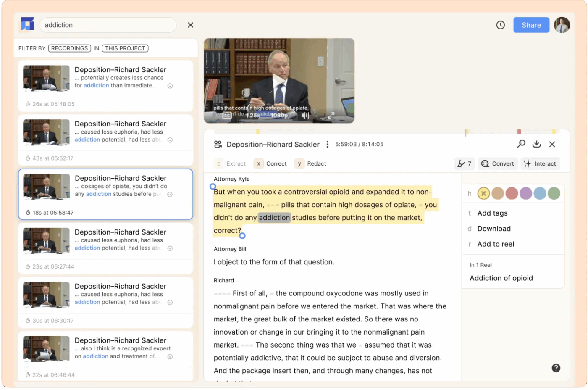
Task: Expand the video to fullscreen
Action: click(331, 115)
